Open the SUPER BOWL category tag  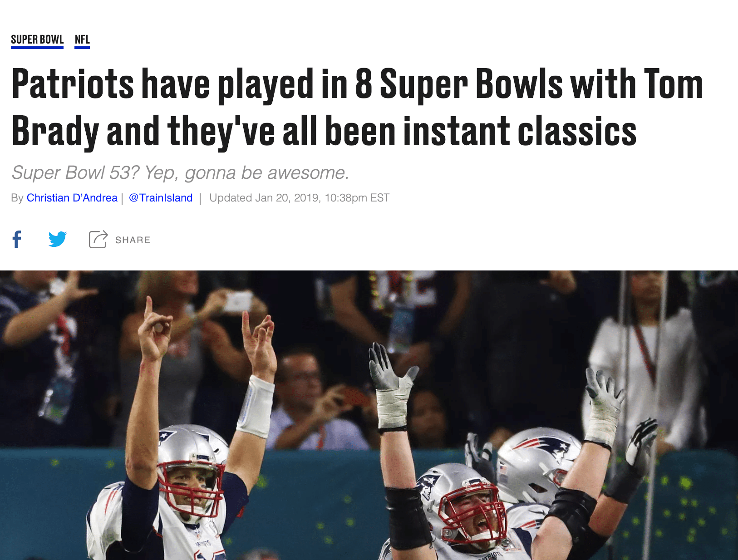37,40
